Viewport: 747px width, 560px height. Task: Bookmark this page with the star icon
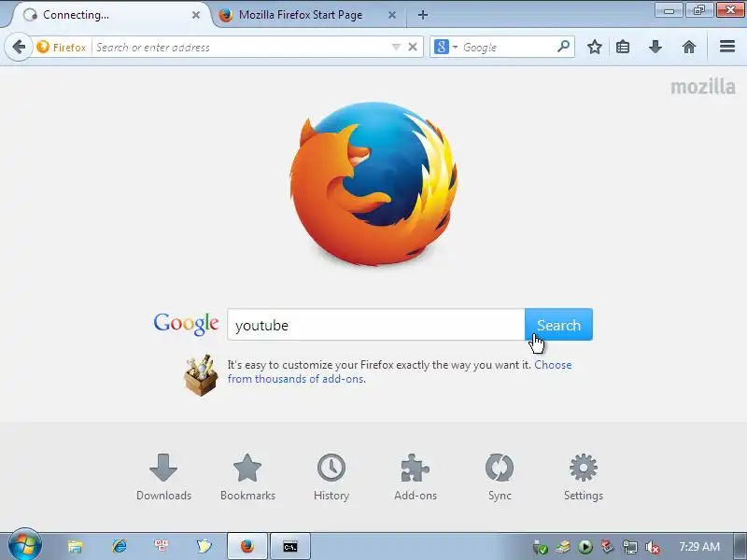pos(594,47)
